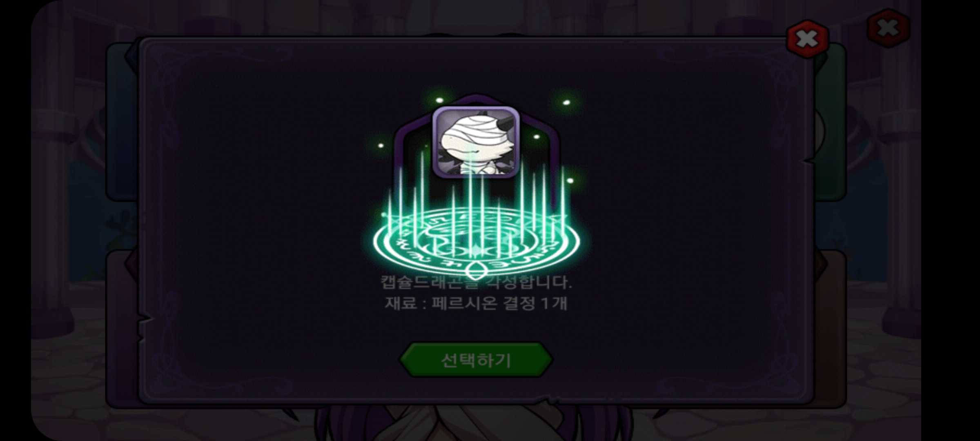Viewport: 980px width, 441px height.
Task: Tap the 캡슐드래곤을 각성합니다 message text
Action: pyautogui.click(x=476, y=283)
